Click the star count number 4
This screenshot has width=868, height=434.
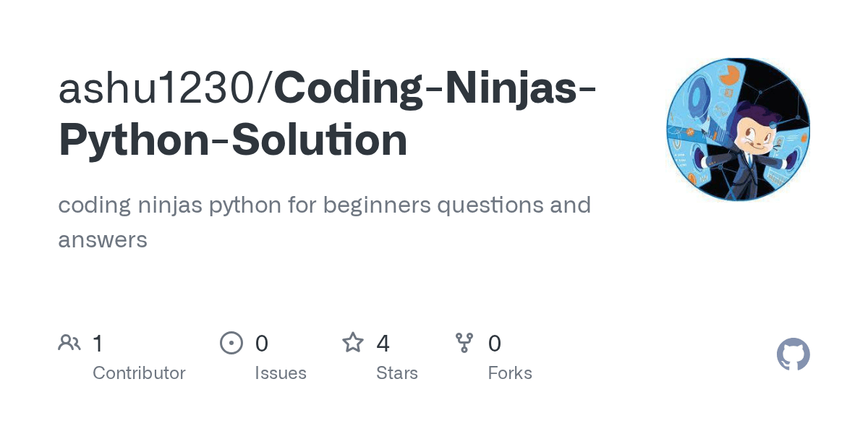click(383, 344)
